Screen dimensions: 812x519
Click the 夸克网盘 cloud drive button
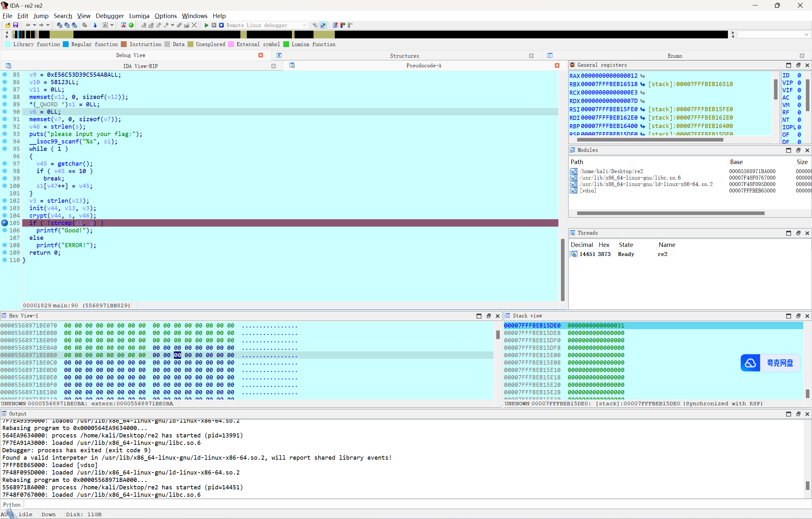coord(770,363)
